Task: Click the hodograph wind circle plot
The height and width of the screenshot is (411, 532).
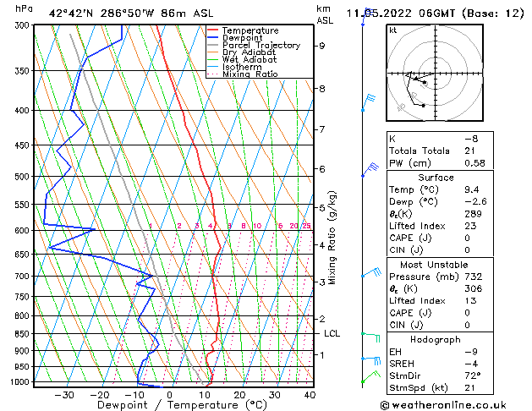Action: pyautogui.click(x=435, y=73)
